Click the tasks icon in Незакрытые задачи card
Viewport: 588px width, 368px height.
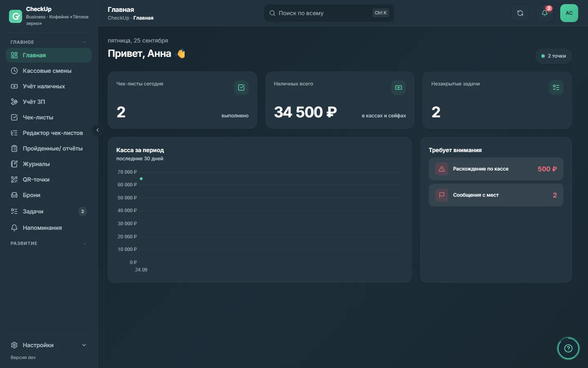point(556,88)
